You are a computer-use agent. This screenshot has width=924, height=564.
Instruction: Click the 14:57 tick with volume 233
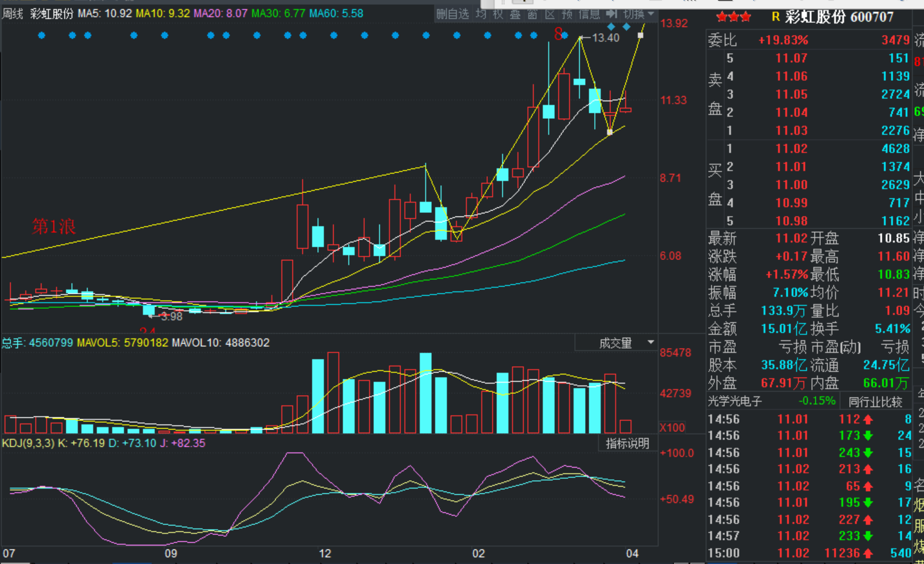(x=809, y=536)
